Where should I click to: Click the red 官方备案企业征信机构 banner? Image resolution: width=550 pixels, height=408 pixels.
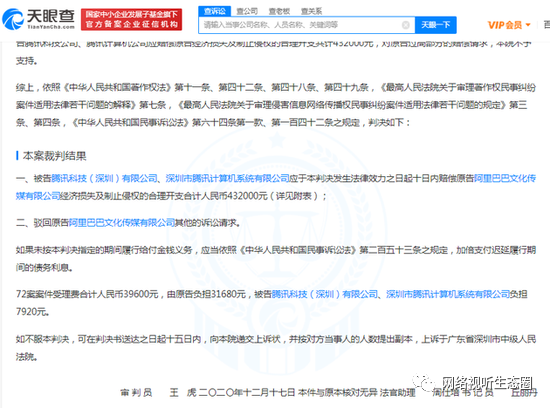[x=132, y=19]
